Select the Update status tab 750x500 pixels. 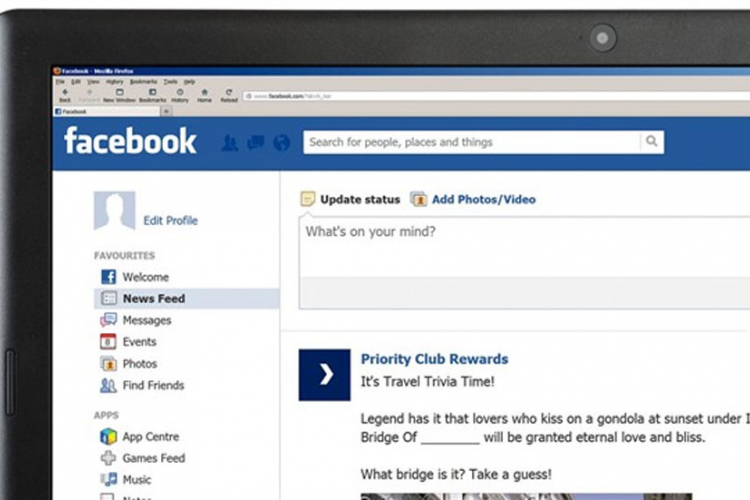pos(360,200)
